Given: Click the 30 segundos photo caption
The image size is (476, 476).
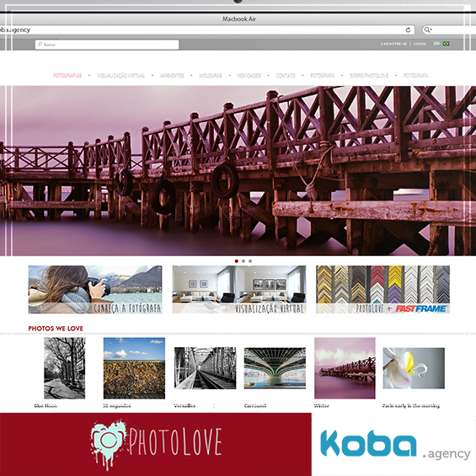Looking at the screenshot, I should (x=117, y=405).
